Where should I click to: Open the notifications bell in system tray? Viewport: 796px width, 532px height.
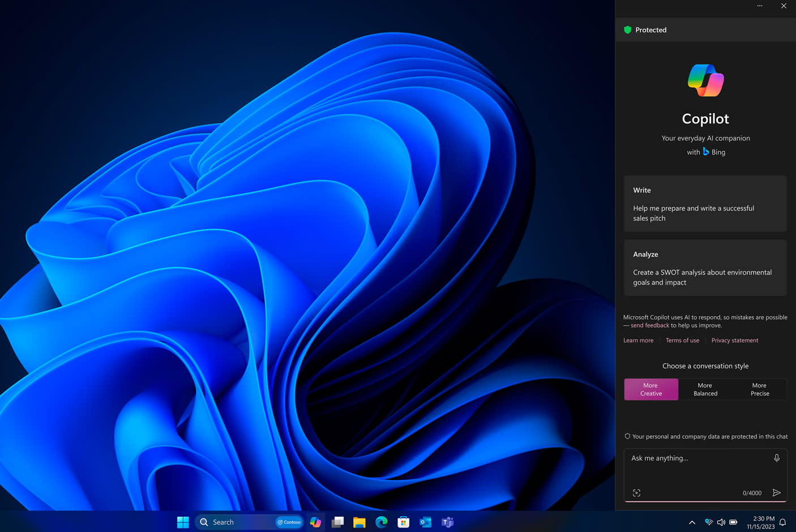pos(784,522)
